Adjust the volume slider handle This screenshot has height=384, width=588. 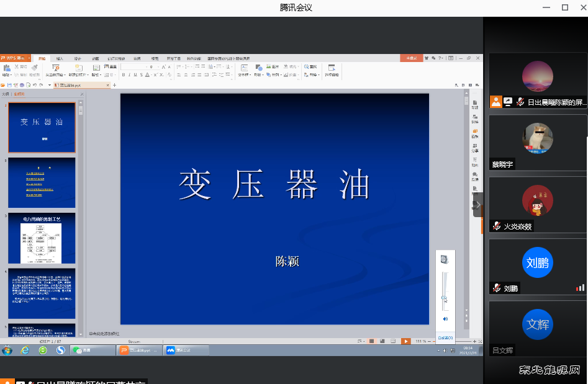445,299
